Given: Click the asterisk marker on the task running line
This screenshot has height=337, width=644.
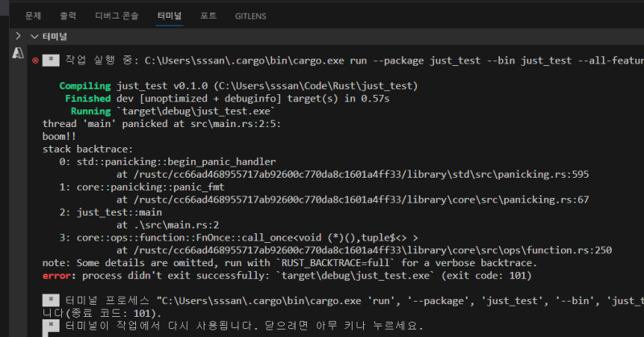Looking at the screenshot, I should coord(51,60).
